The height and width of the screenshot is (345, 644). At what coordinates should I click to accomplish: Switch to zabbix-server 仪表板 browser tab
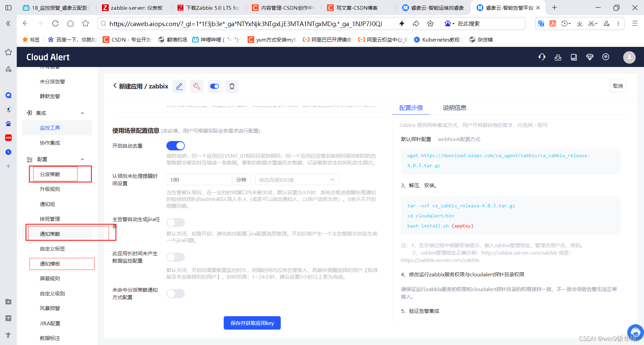pyautogui.click(x=132, y=8)
